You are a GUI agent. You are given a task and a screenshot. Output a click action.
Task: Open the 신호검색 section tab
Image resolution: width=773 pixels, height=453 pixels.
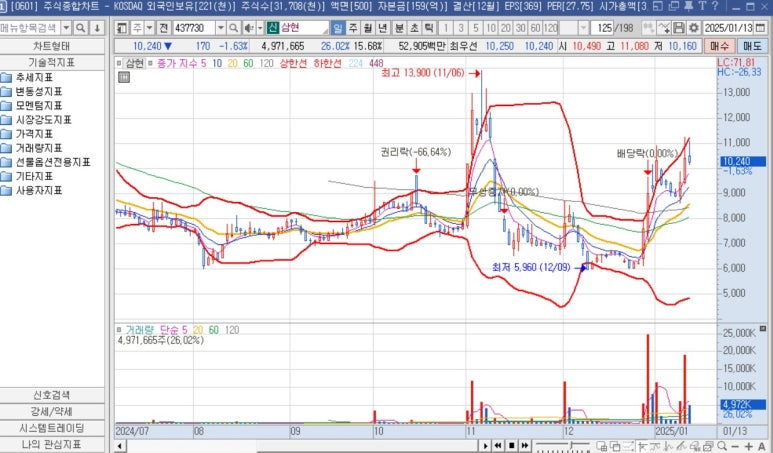[x=52, y=395]
